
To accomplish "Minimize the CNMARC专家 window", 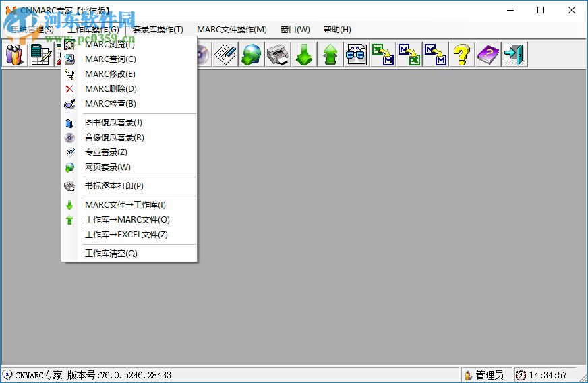I will click(510, 10).
